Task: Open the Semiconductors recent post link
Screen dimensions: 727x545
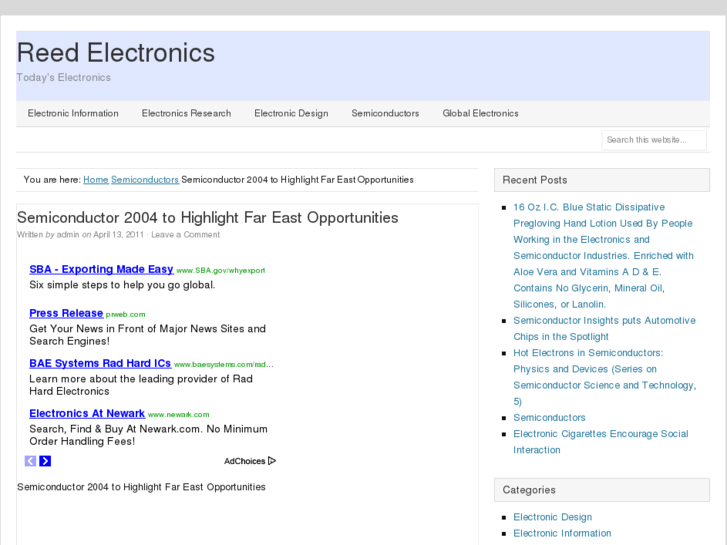Action: coord(549,417)
